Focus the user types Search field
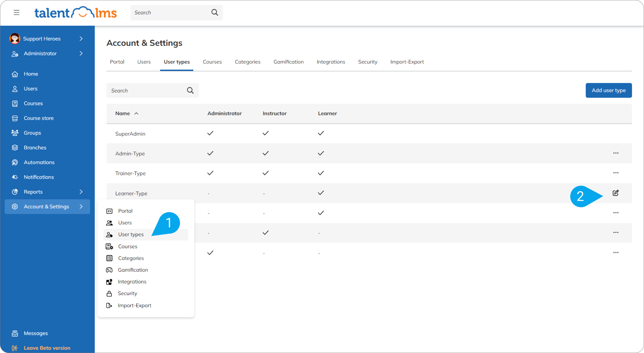Image resolution: width=644 pixels, height=353 pixels. click(152, 90)
